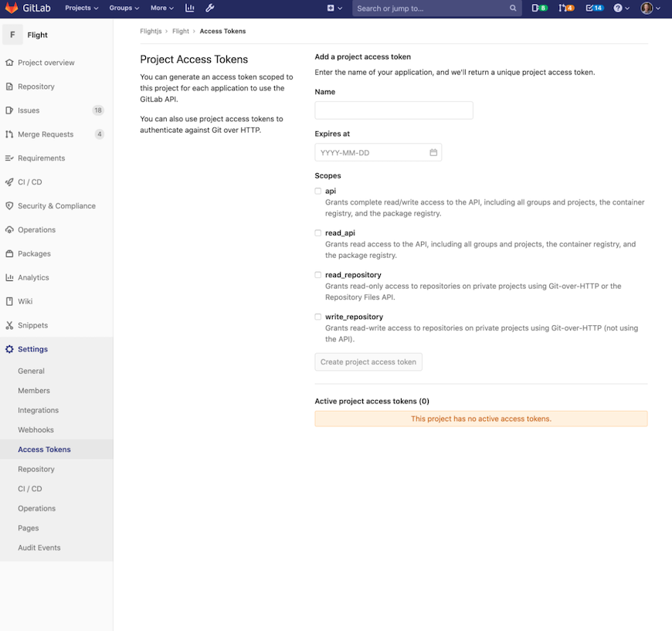Screen dimensions: 672x631
Task: Click the Flight project avatar icon
Action: point(12,34)
